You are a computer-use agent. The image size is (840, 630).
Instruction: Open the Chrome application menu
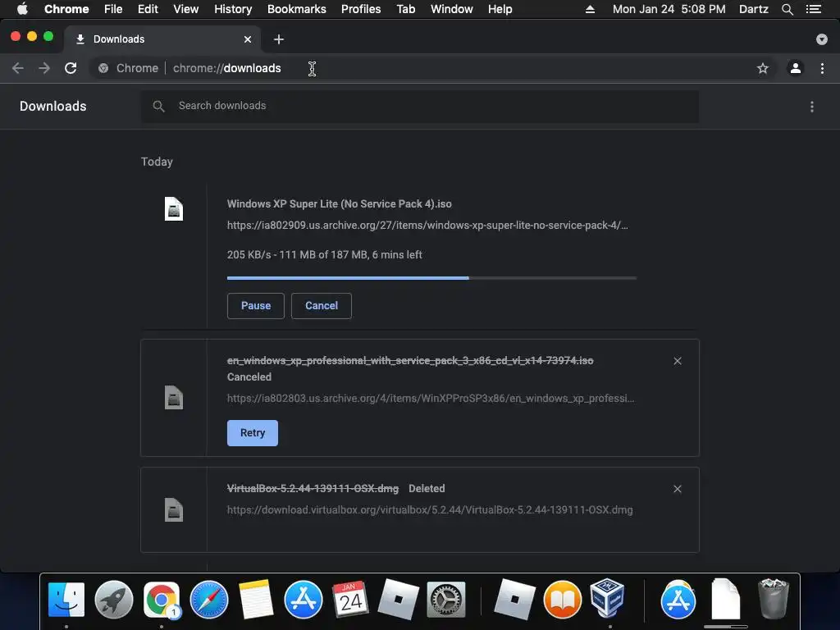(x=66, y=9)
